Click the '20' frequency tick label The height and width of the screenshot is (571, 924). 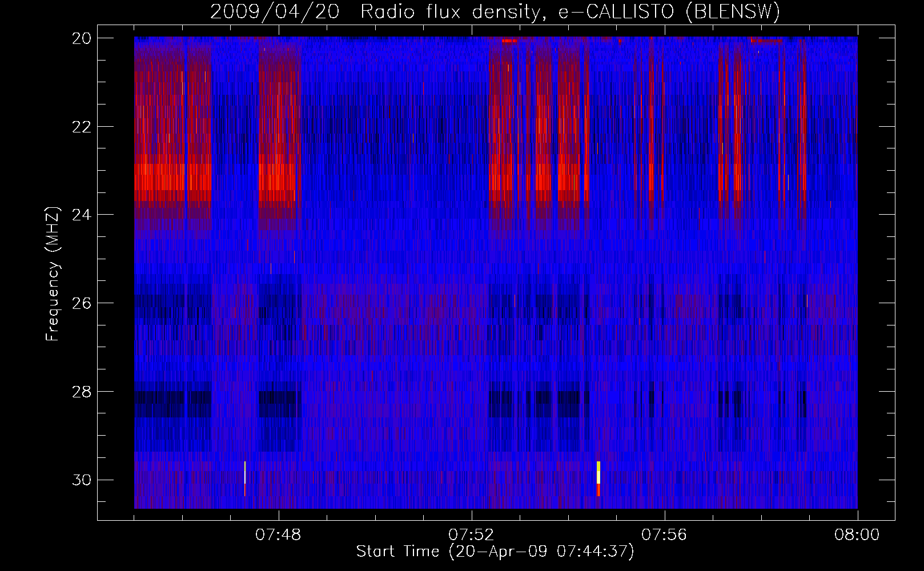82,38
